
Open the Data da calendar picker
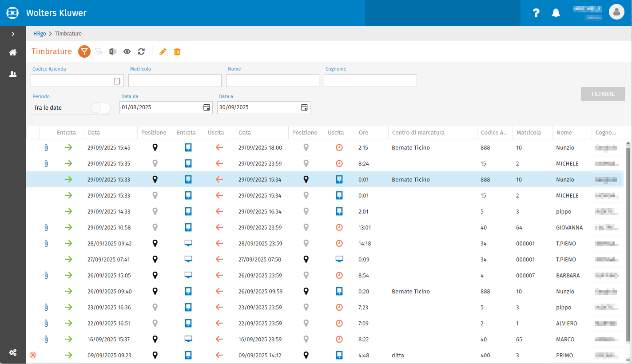pyautogui.click(x=207, y=107)
